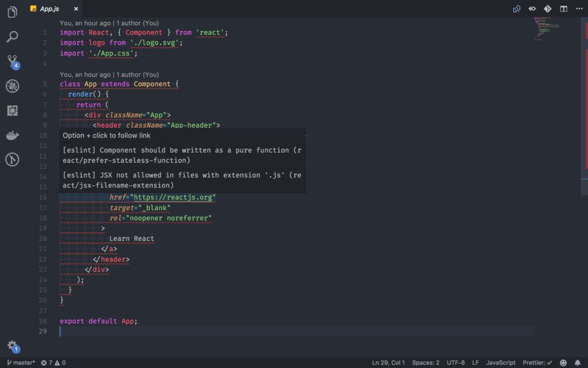This screenshot has width=588, height=368.
Task: Open Source Control with 4 changes
Action: [12, 61]
